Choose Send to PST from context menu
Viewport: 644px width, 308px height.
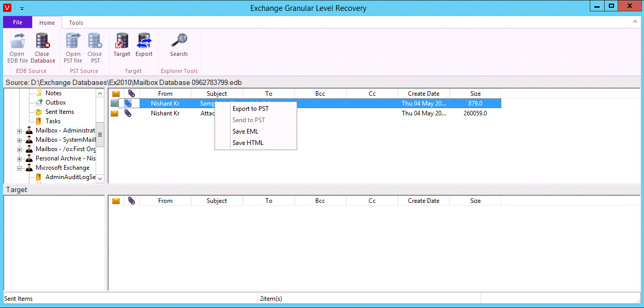(x=249, y=120)
